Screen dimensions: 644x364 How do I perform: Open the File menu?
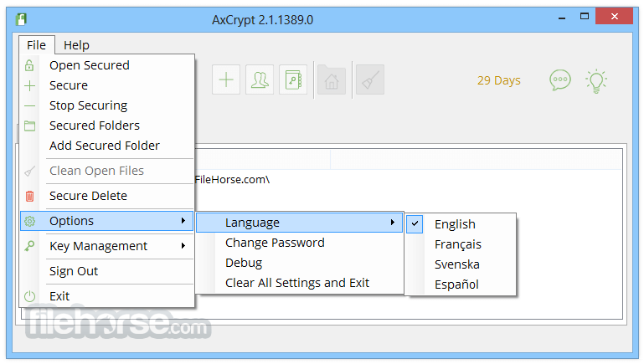36,44
